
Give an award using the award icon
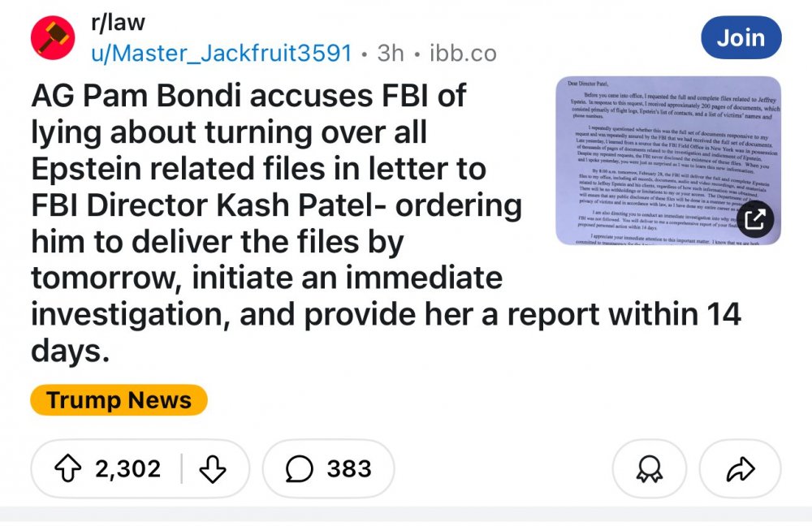coord(650,469)
